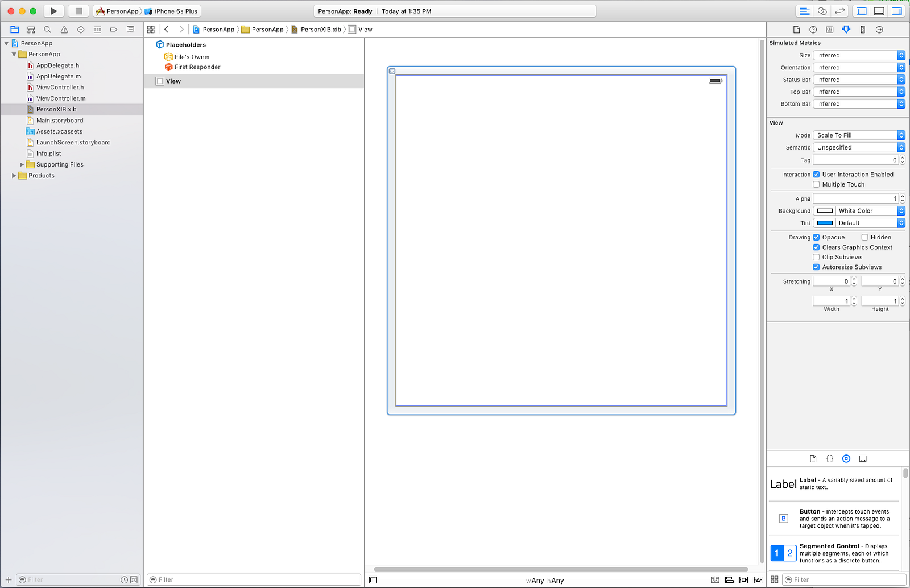
Task: Show the File Template library
Action: [x=813, y=458]
